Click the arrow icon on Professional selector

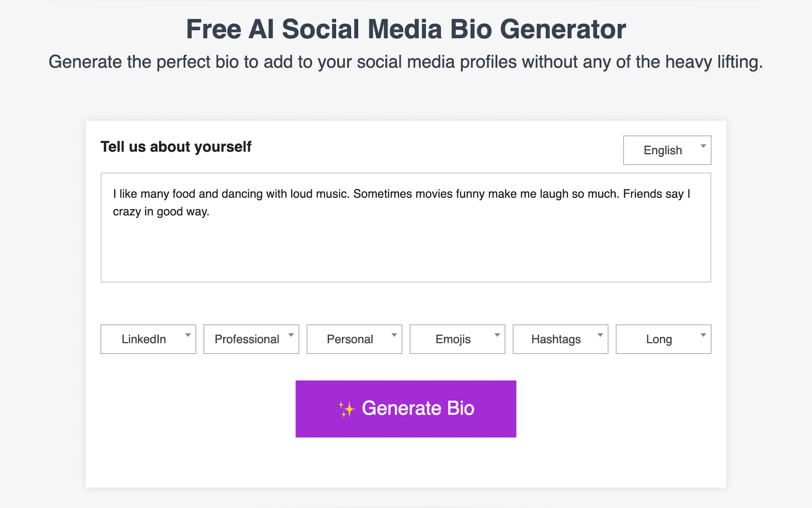click(291, 335)
